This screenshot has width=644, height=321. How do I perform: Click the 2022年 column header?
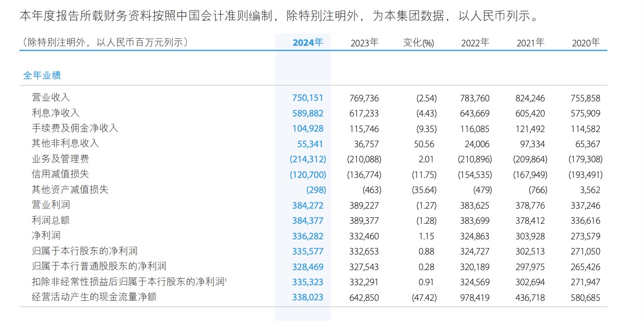475,43
